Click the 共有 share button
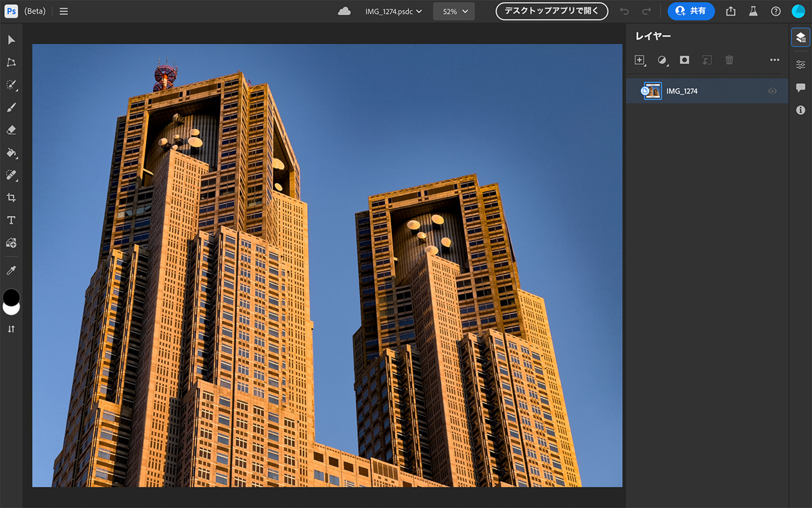This screenshot has width=812, height=508. [x=691, y=12]
